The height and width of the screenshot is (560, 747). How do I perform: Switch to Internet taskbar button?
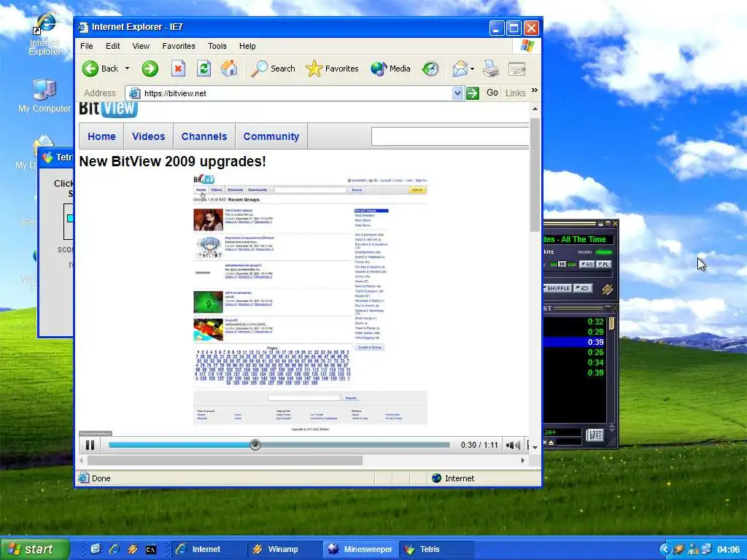(207, 549)
